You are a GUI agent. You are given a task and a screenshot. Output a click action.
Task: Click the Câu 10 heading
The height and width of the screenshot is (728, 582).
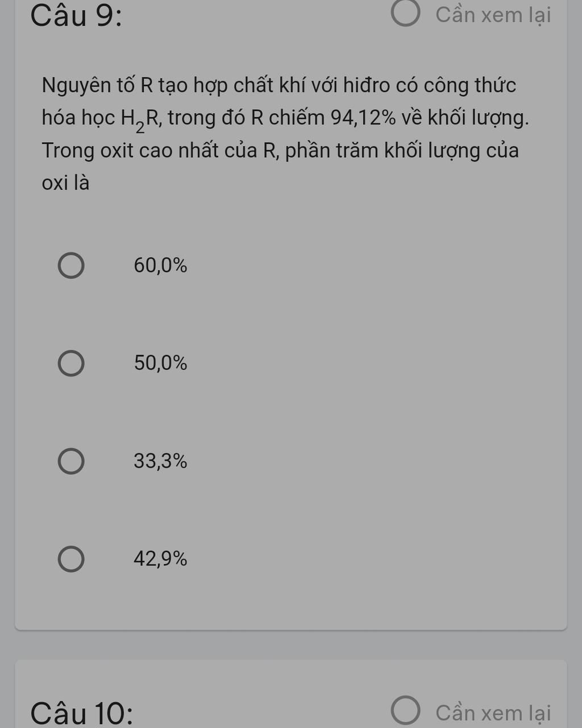[82, 713]
